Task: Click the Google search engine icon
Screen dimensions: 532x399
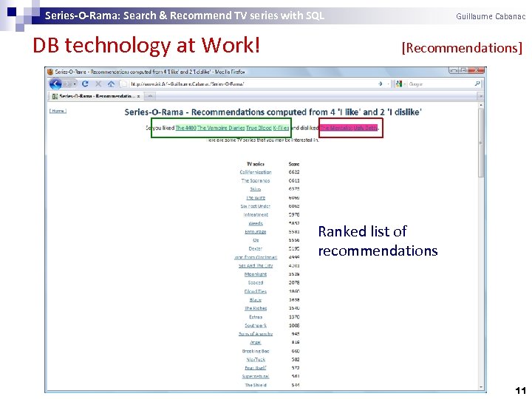Action: (x=399, y=83)
